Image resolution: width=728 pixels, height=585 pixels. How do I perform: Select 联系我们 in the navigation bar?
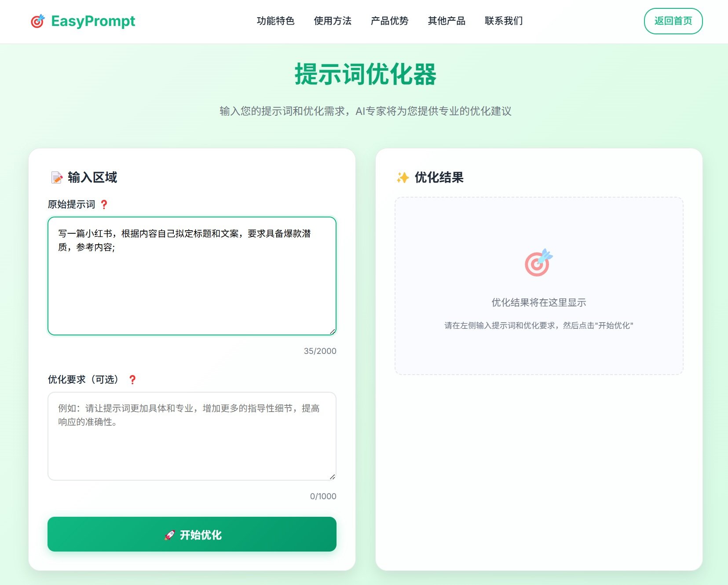(503, 21)
